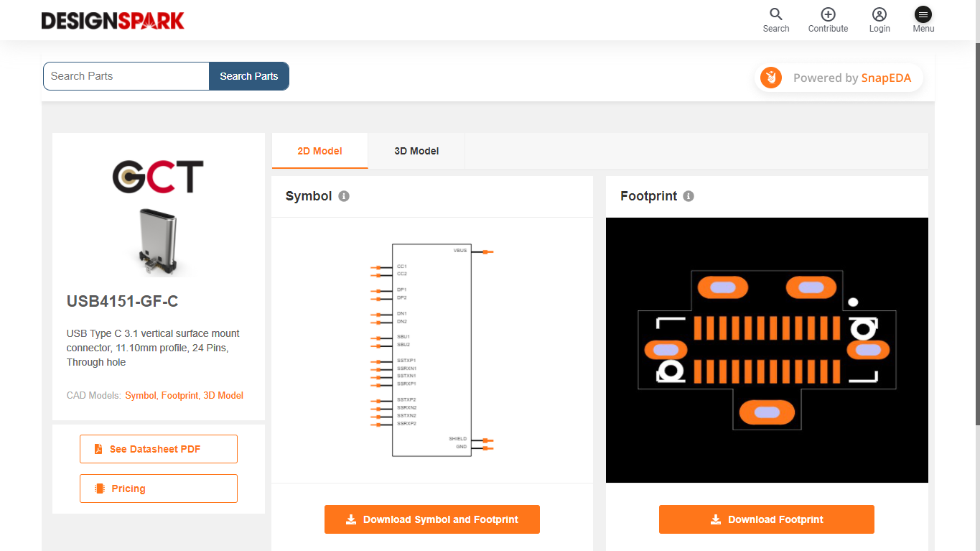Click the SHIELD pin label in symbol
The width and height of the screenshot is (980, 551).
point(458,439)
